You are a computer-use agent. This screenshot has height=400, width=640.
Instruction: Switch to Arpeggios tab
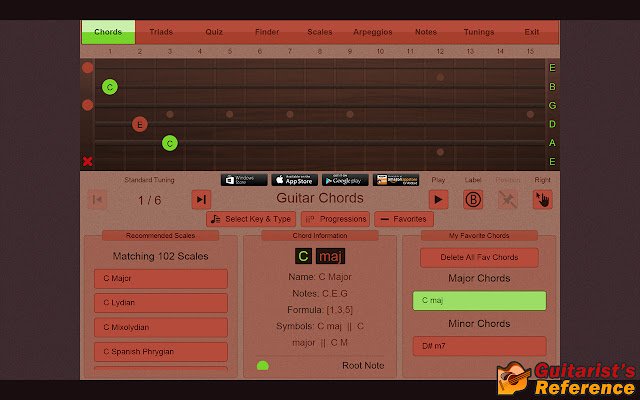point(373,32)
